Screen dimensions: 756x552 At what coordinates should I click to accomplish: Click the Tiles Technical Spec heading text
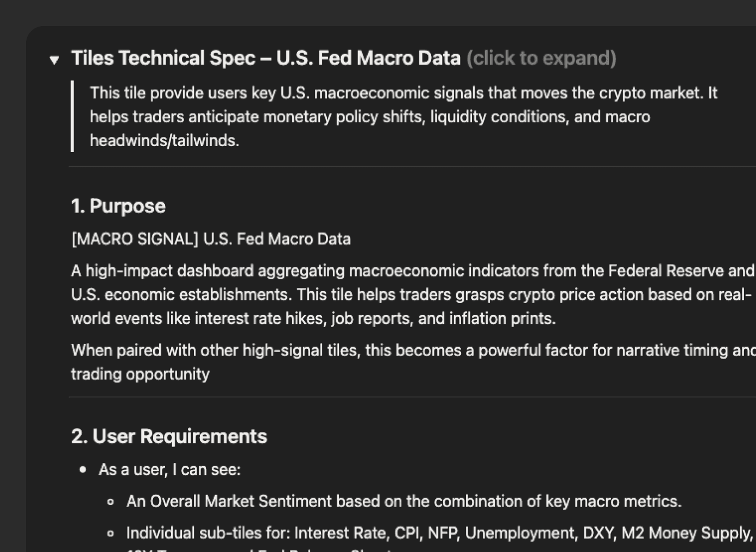(266, 58)
